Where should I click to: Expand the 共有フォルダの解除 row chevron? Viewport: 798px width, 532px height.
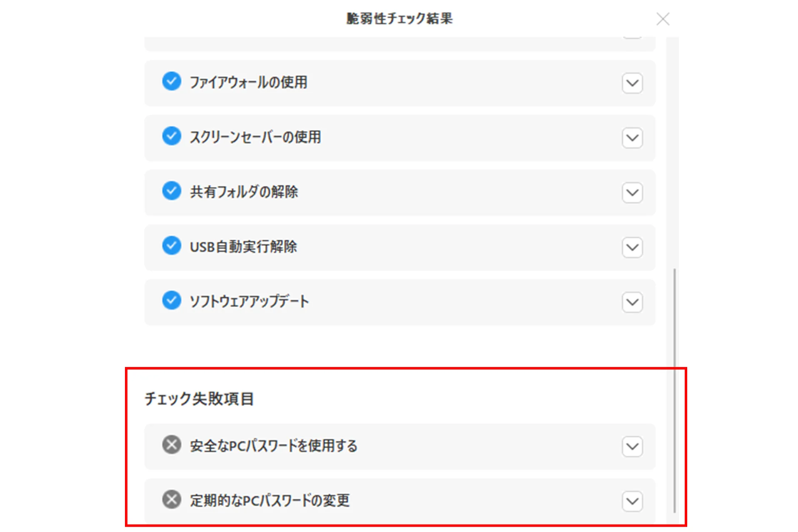632,192
